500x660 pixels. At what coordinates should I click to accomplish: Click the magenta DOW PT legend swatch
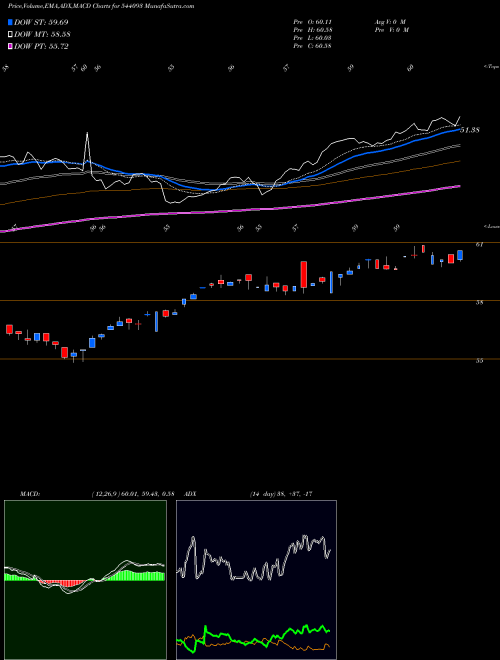pyautogui.click(x=10, y=47)
